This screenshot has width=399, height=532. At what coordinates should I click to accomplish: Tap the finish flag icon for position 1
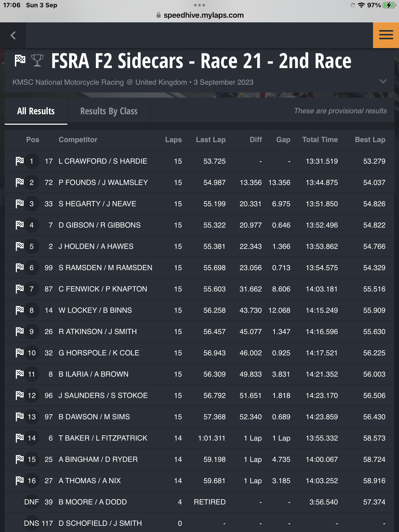(x=20, y=161)
